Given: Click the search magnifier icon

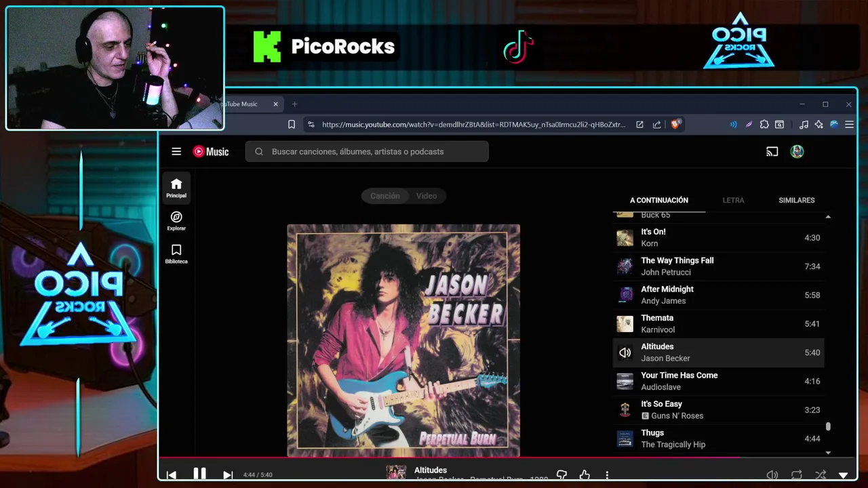Looking at the screenshot, I should tap(259, 152).
